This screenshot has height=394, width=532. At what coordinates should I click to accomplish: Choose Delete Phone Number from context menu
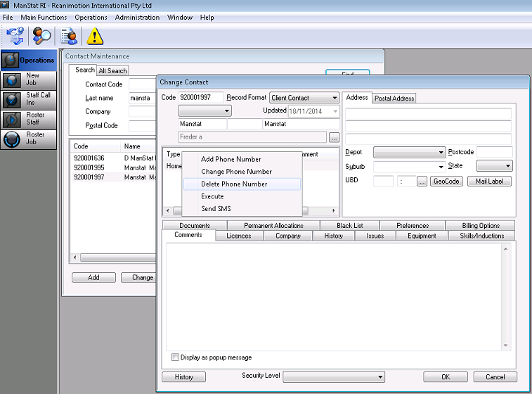click(x=234, y=184)
